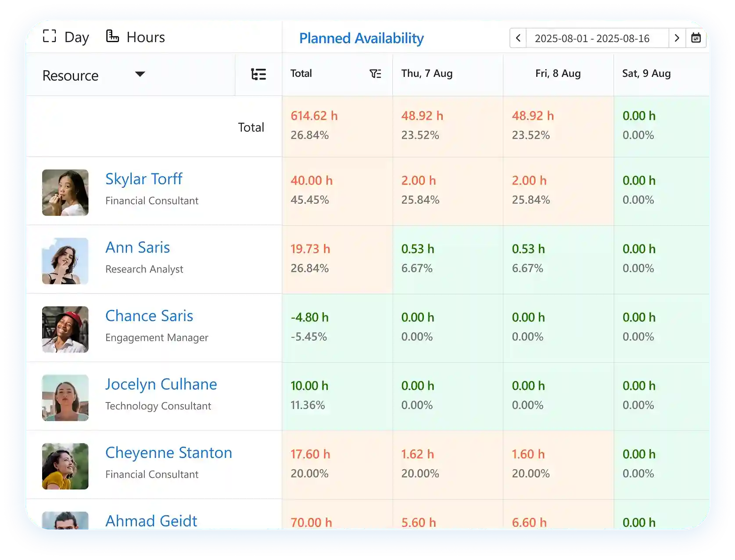Open Skylar Torff's resource profile

pyautogui.click(x=143, y=179)
